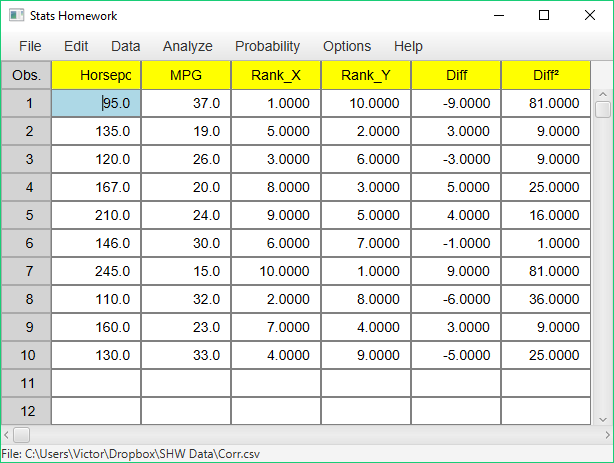Select observation row 7 header
The width and height of the screenshot is (614, 463).
(26, 271)
